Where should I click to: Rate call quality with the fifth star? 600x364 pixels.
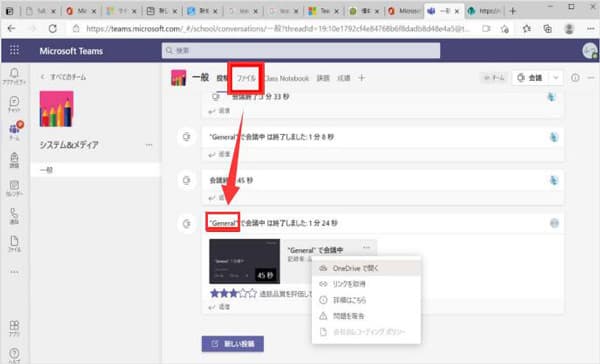253,294
